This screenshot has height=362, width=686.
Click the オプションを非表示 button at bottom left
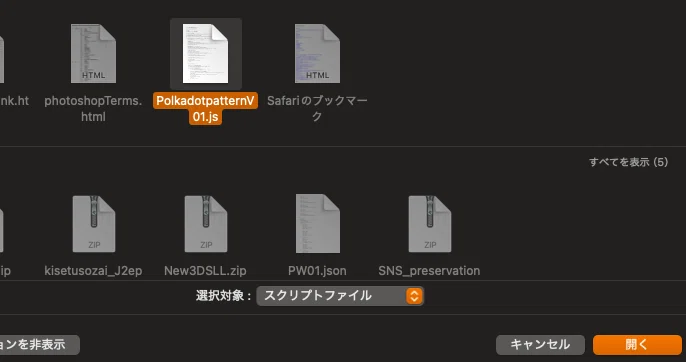(x=39, y=345)
